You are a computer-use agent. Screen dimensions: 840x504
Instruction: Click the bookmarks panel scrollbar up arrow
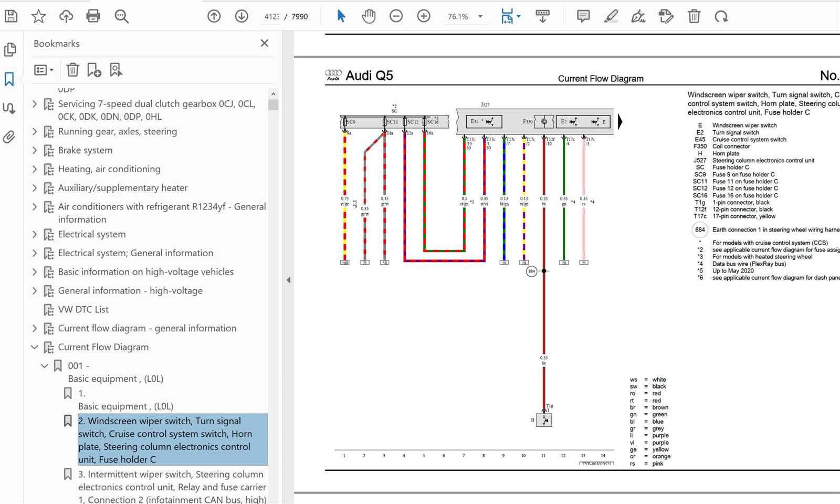273,93
